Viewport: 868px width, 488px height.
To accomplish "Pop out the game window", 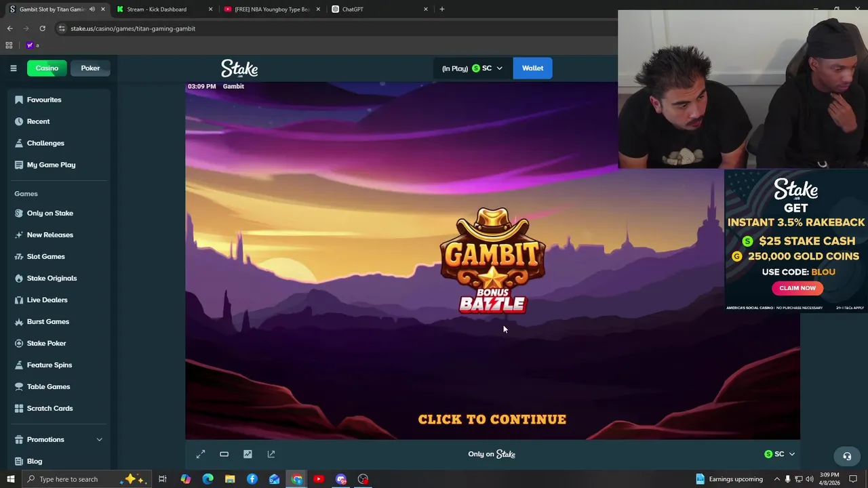I will point(271,454).
